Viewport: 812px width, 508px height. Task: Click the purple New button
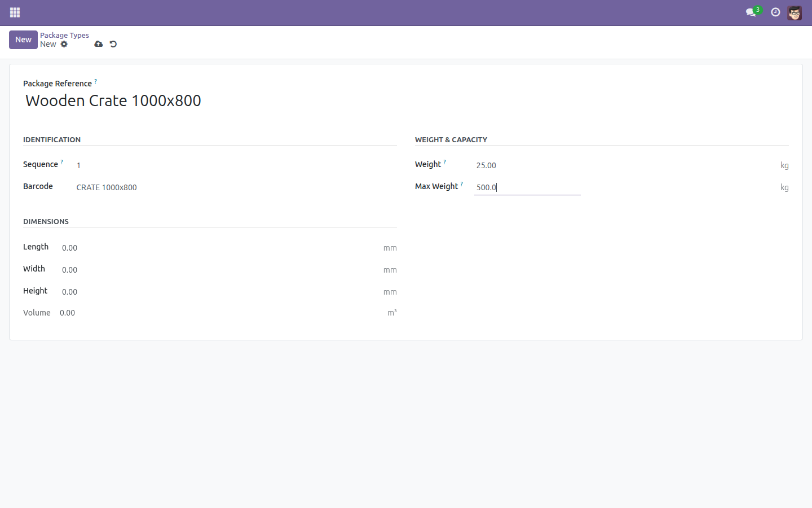coord(23,40)
